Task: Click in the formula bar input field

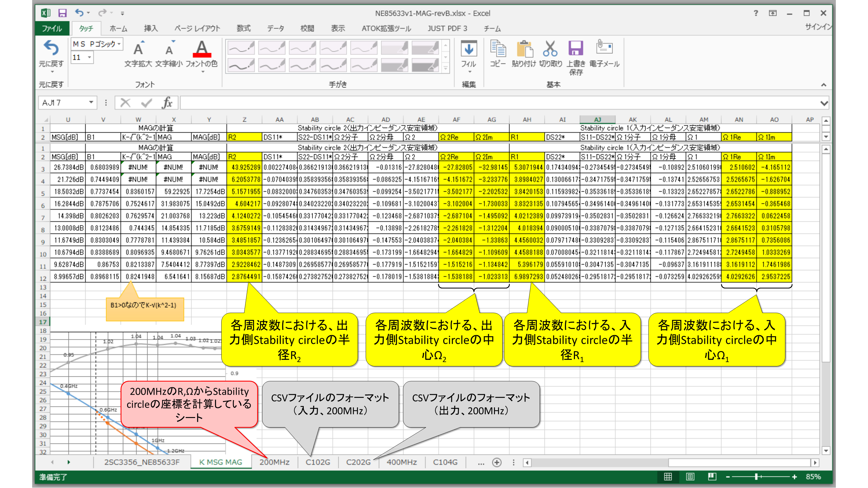Action: (500, 103)
